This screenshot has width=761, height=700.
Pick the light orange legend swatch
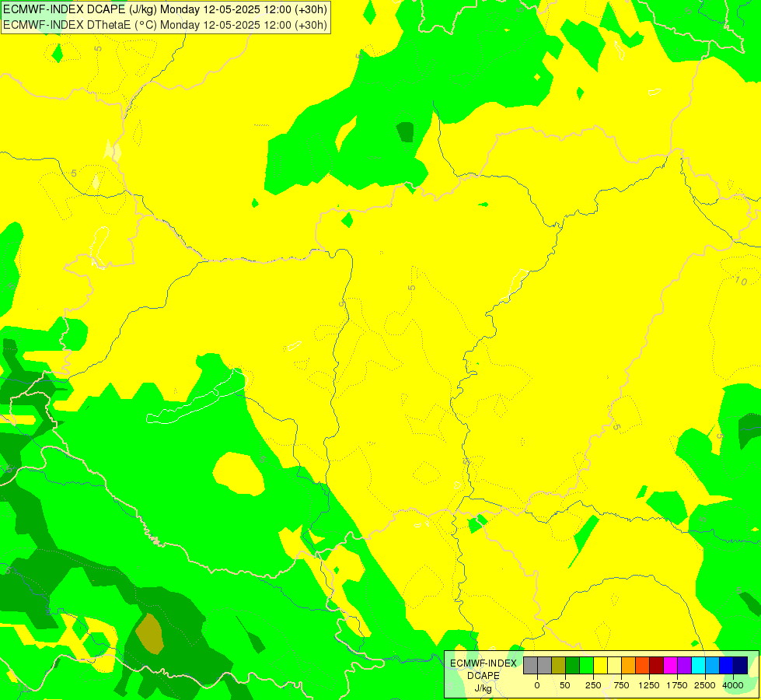(x=629, y=666)
